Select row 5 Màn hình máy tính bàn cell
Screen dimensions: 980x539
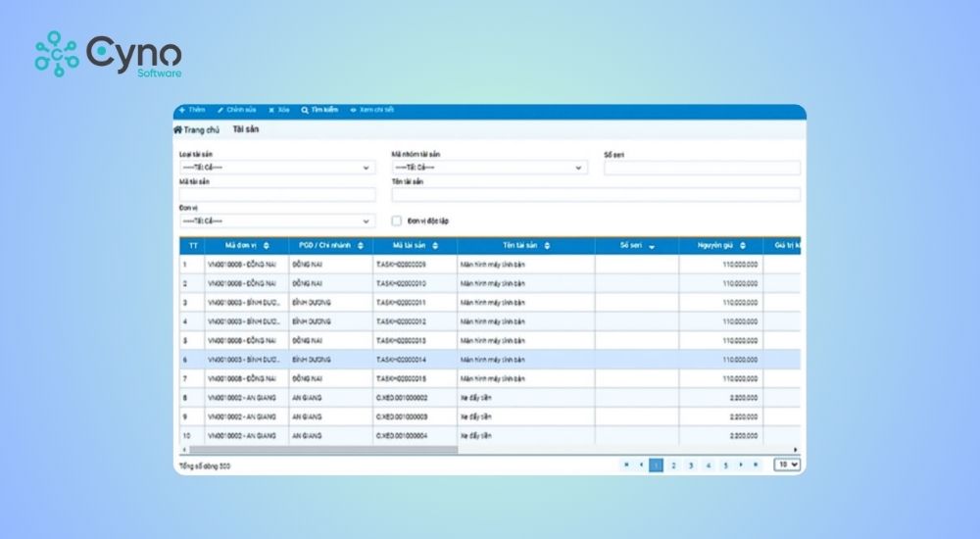(525, 341)
